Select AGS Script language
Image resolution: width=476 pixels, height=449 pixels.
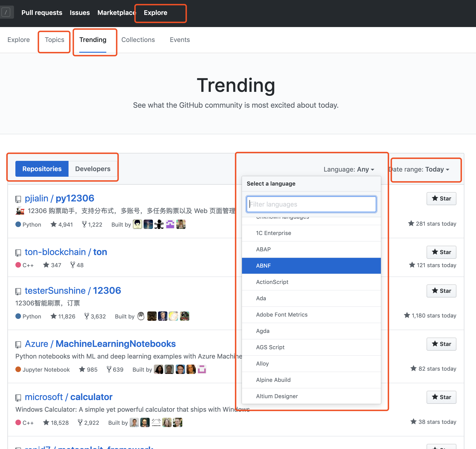tap(311, 347)
